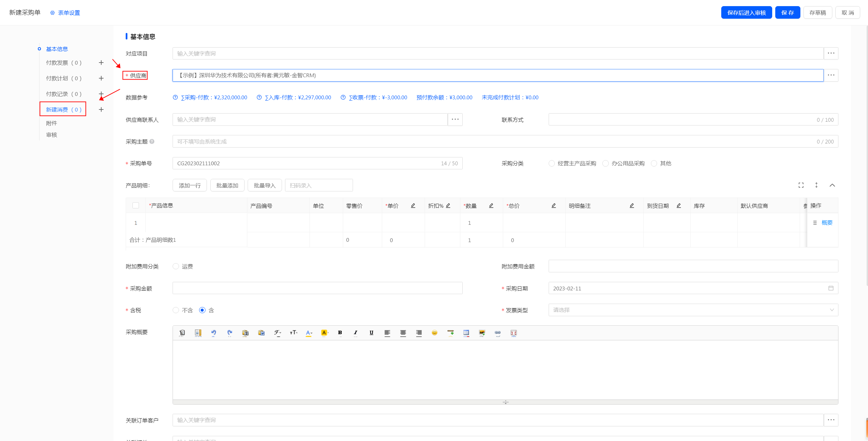Collapse the 产品明细 section chevron
868x441 pixels.
coord(832,185)
